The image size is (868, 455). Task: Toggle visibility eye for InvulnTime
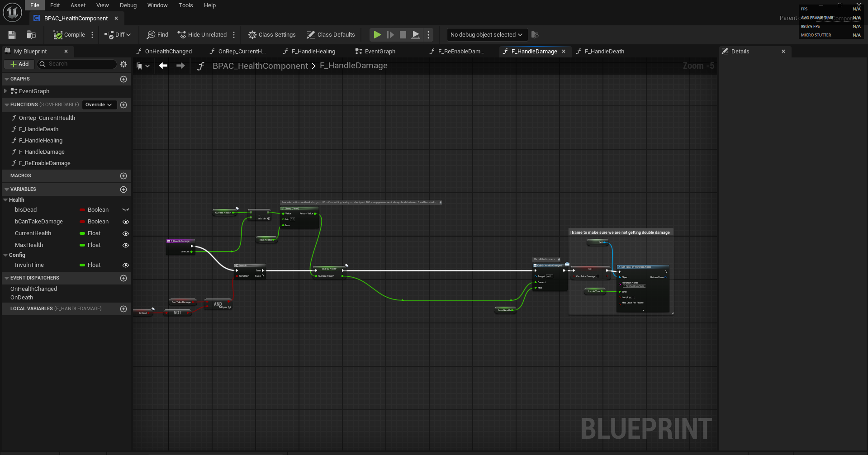(x=126, y=265)
